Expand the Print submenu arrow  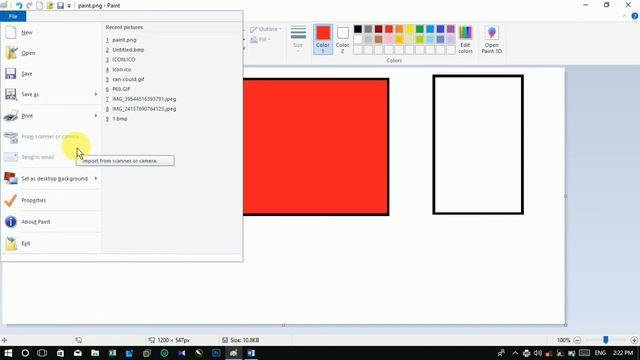coord(96,116)
